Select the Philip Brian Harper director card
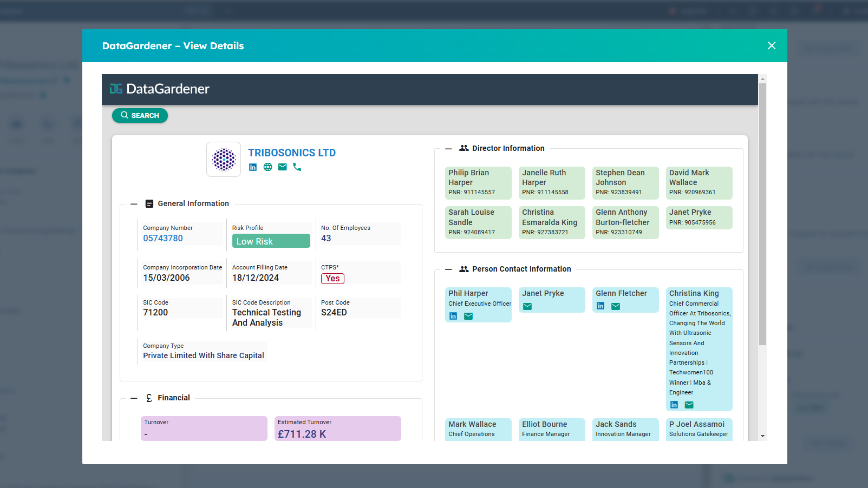Image resolution: width=868 pixels, height=488 pixels. coord(478,182)
